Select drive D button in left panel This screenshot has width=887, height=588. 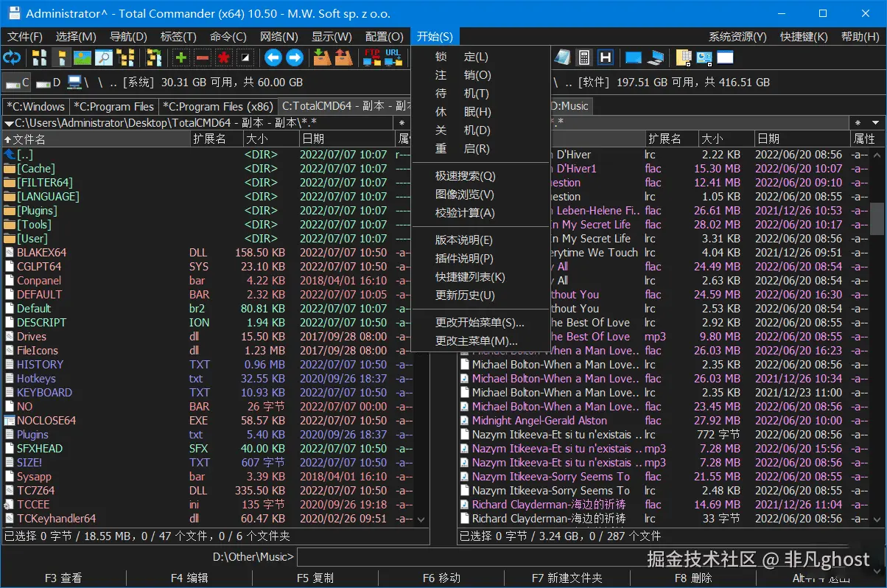click(49, 83)
